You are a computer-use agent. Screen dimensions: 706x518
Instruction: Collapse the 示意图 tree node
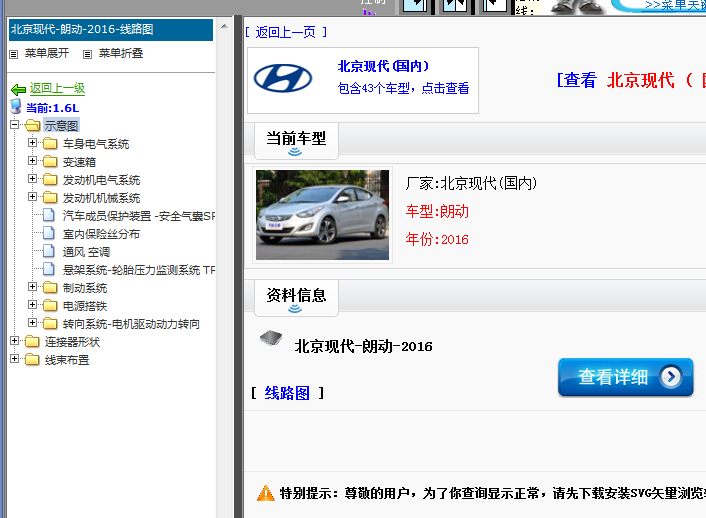click(x=14, y=124)
